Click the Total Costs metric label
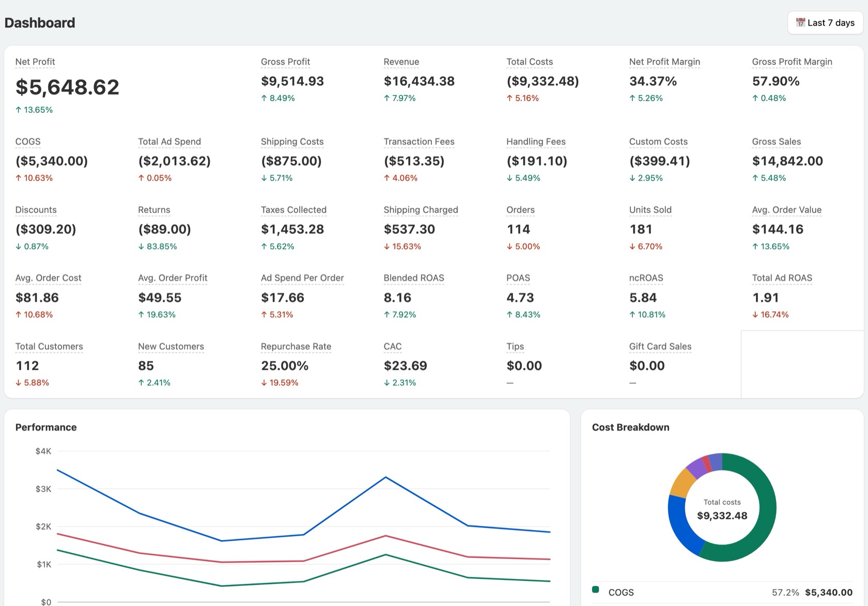The image size is (868, 606). pos(530,61)
